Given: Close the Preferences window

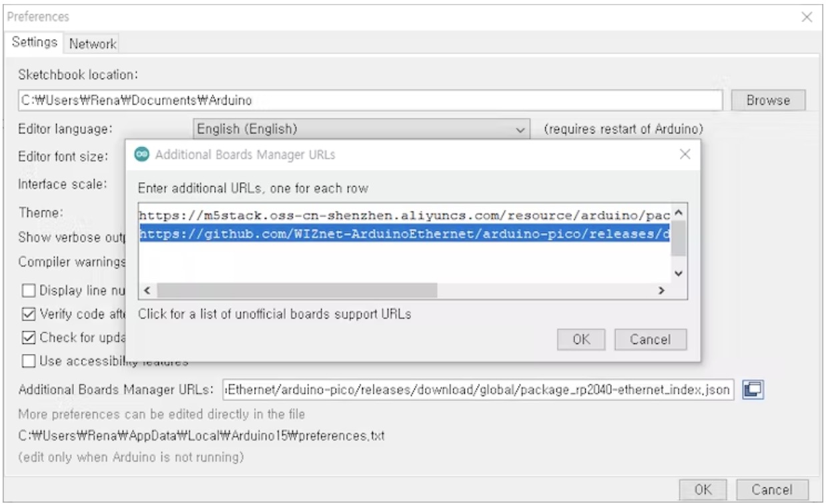Looking at the screenshot, I should pos(807,17).
